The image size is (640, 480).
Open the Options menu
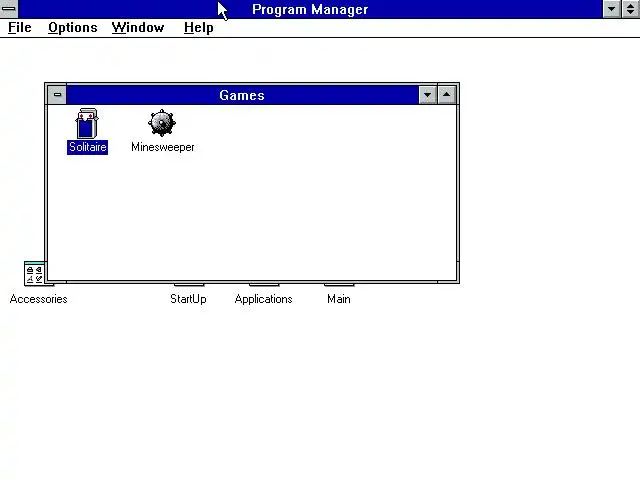73,28
